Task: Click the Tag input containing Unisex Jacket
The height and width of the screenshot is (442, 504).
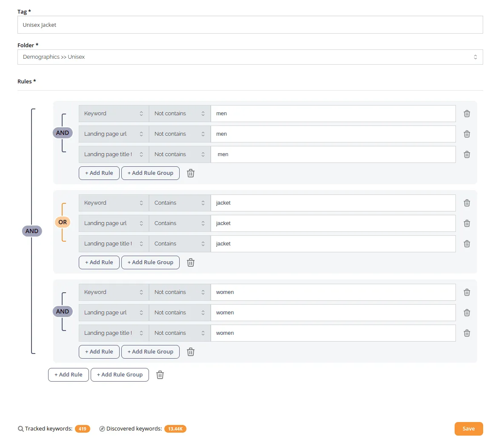Action: [250, 25]
